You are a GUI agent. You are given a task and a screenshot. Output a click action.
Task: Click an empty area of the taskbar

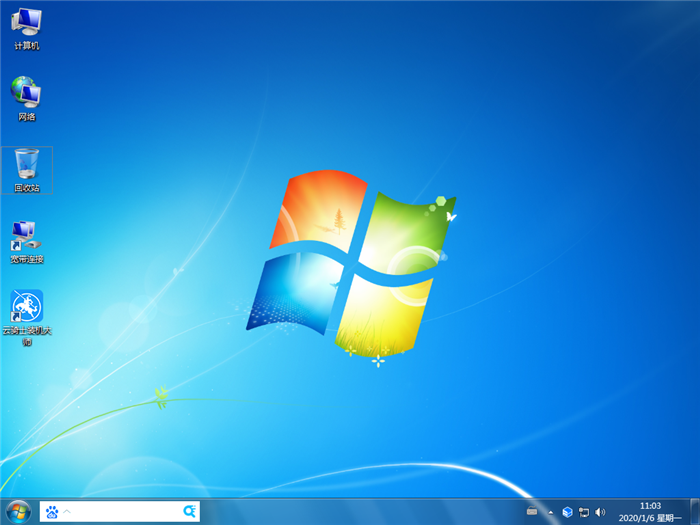click(350, 512)
